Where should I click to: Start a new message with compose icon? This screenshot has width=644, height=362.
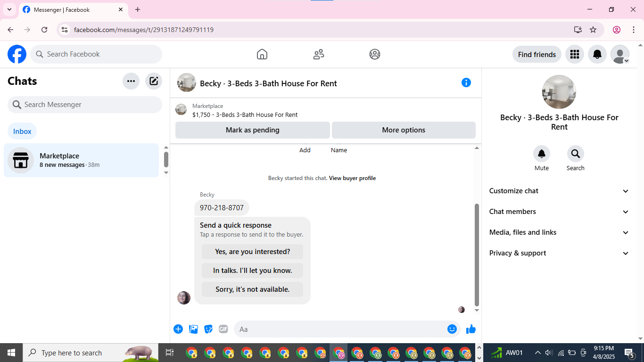154,81
